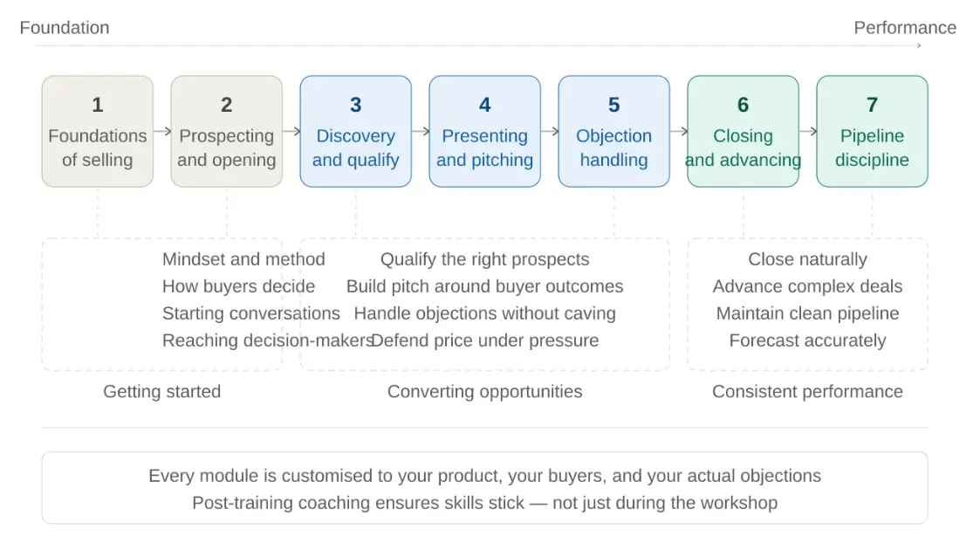Click the Foundations of selling module box
The image size is (980, 543).
pyautogui.click(x=97, y=131)
